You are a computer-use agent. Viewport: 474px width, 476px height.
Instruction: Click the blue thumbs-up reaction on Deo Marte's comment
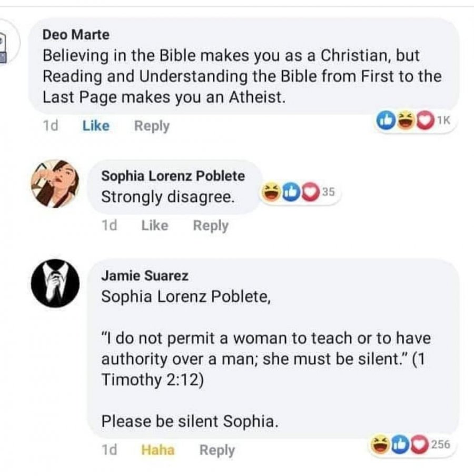pos(386,121)
